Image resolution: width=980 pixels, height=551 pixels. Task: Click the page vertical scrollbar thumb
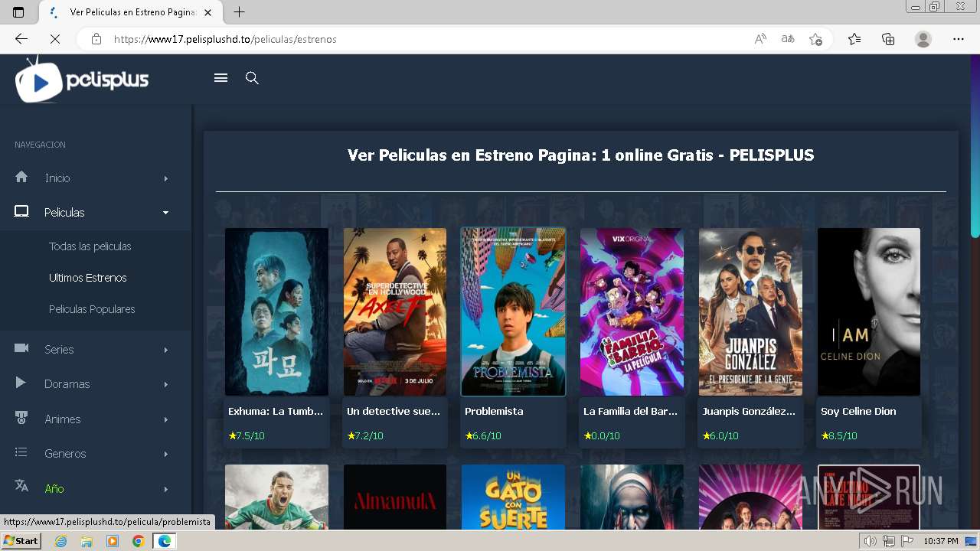coord(975,145)
